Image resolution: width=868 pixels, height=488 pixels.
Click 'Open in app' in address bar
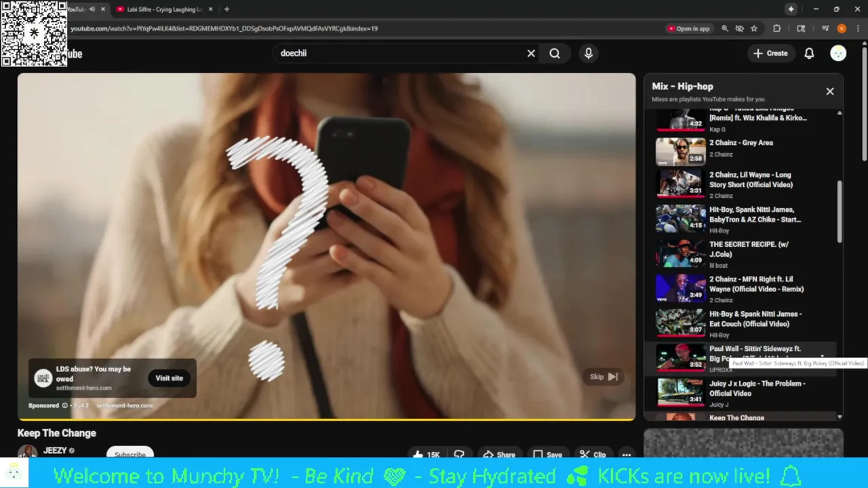click(x=688, y=28)
